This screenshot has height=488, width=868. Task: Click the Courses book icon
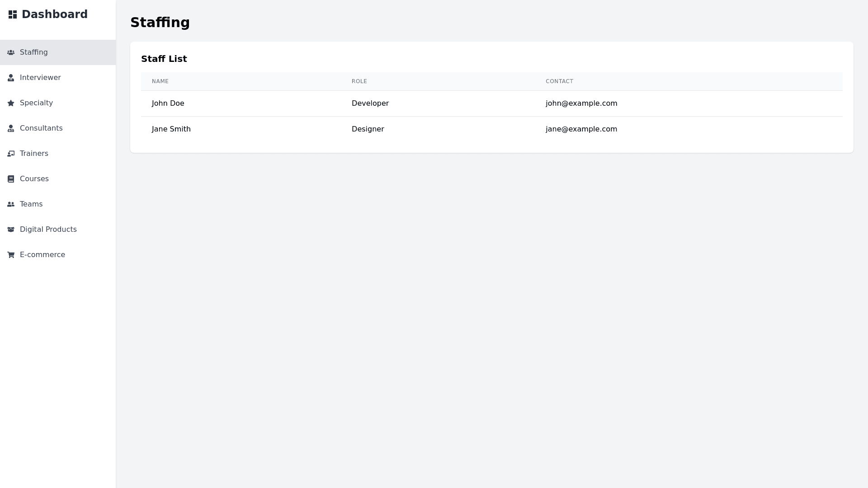11,179
